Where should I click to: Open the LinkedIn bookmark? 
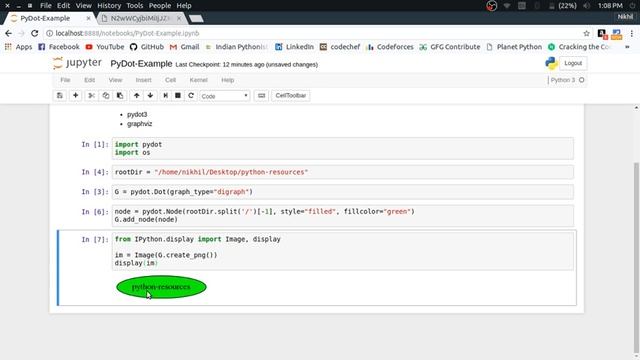point(294,47)
